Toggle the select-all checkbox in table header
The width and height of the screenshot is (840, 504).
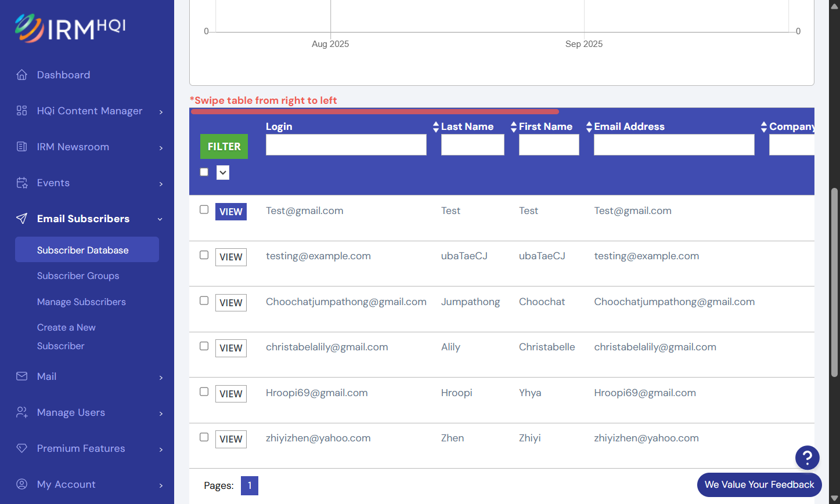(x=204, y=172)
